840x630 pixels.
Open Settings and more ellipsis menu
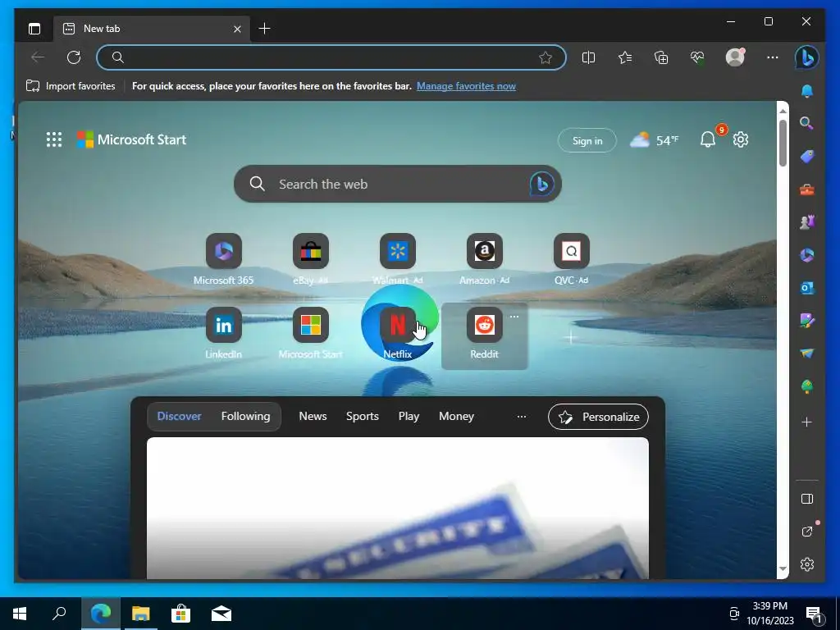772,57
